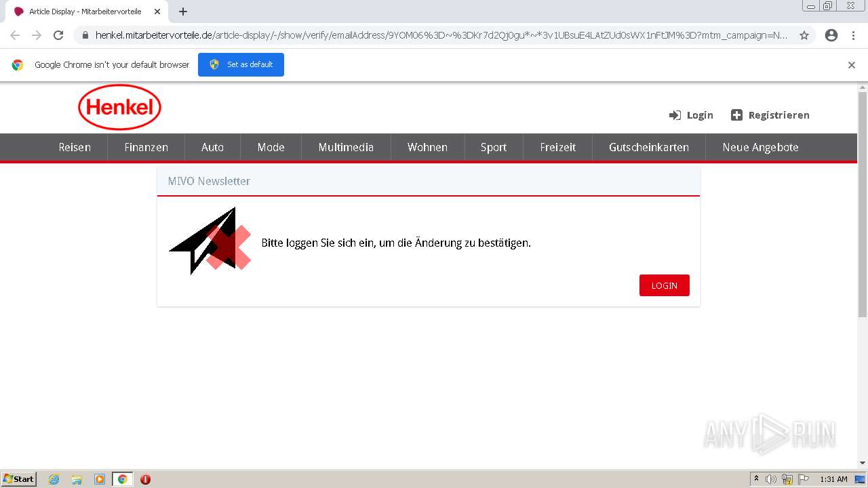Click the site padlock security icon
The image size is (868, 488).
[85, 35]
